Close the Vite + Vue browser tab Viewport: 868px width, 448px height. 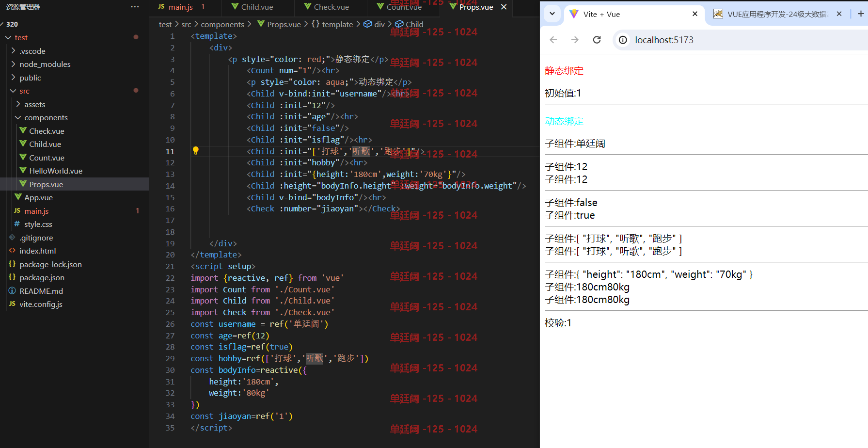pos(695,14)
